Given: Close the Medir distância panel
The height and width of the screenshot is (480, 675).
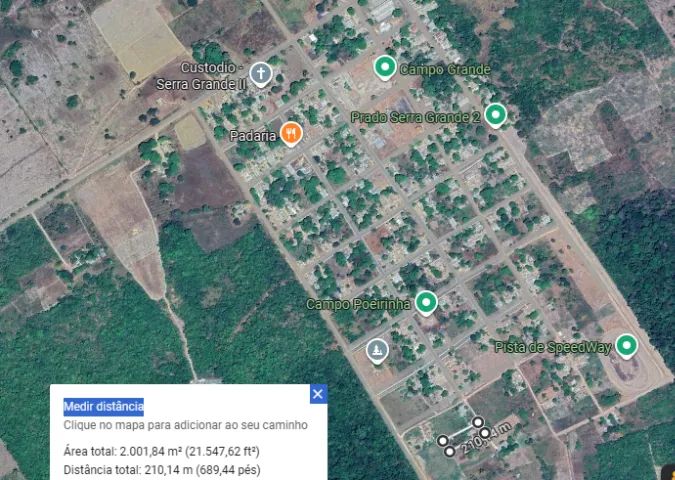Looking at the screenshot, I should [318, 394].
